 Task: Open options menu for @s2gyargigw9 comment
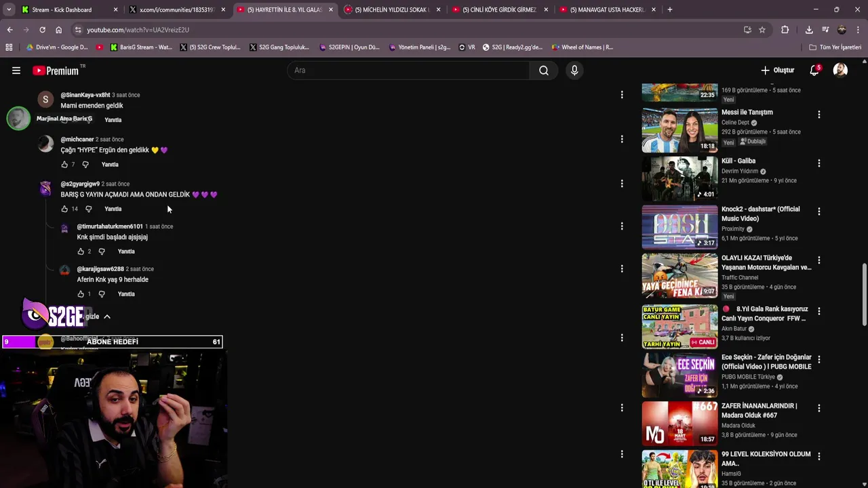(622, 184)
